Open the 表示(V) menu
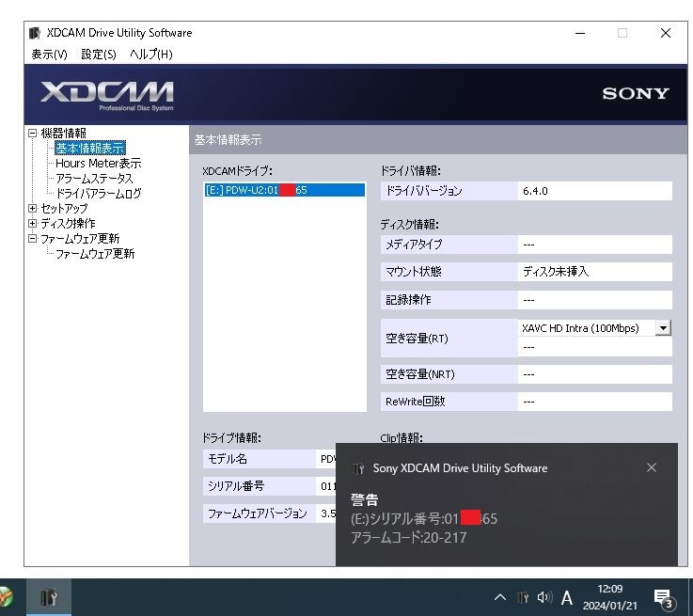Image resolution: width=693 pixels, height=616 pixels. [49, 55]
